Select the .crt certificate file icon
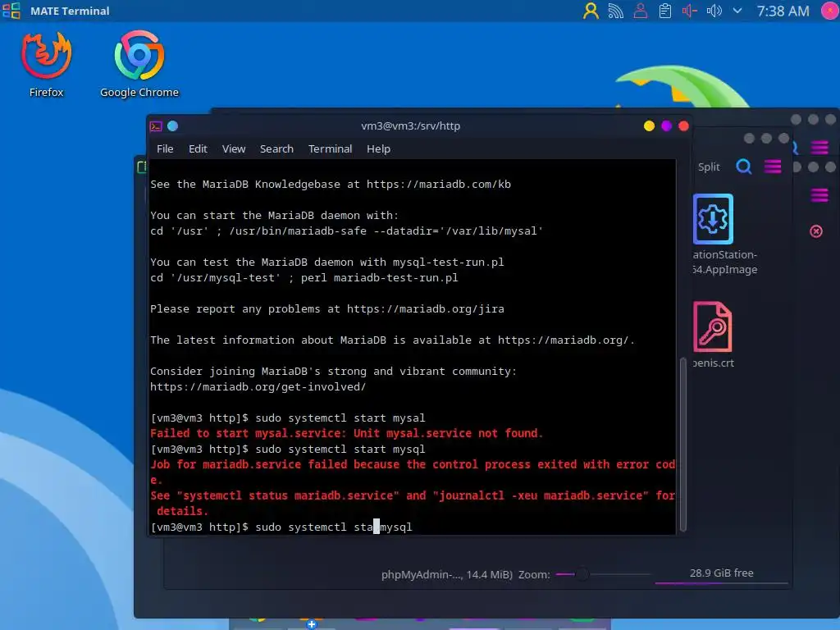This screenshot has height=630, width=840. (x=713, y=326)
